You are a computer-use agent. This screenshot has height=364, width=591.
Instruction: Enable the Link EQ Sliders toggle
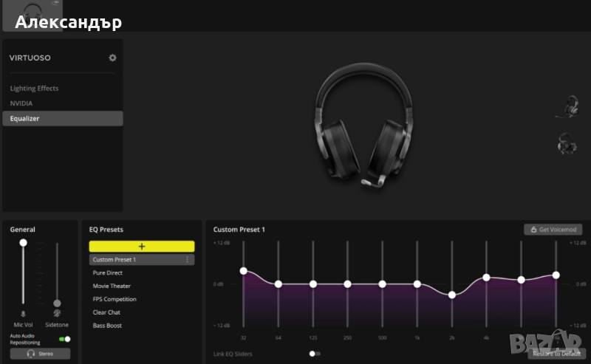click(x=314, y=354)
